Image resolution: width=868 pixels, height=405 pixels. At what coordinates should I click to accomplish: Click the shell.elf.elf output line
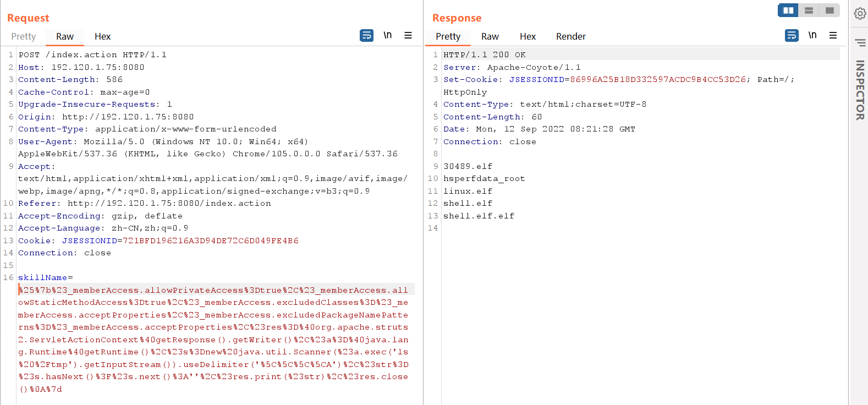[479, 216]
